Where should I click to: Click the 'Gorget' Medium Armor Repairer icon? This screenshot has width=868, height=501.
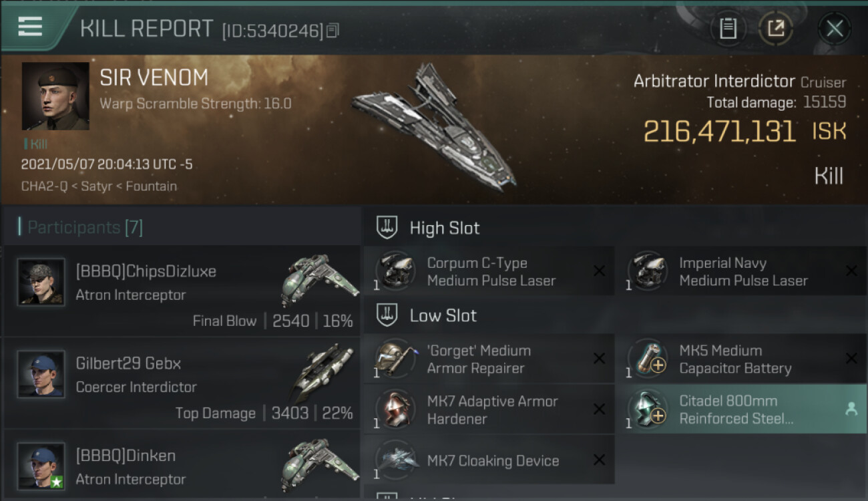click(x=395, y=359)
